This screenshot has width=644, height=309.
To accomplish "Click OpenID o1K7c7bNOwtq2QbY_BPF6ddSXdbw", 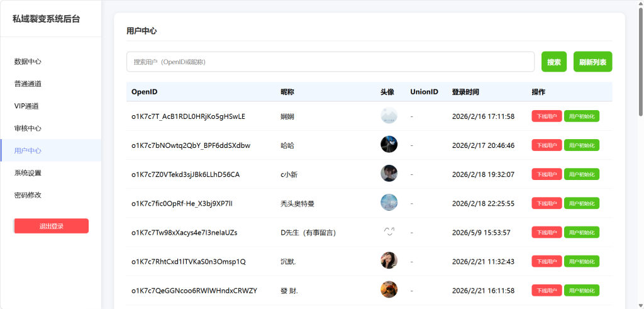I will coord(191,145).
